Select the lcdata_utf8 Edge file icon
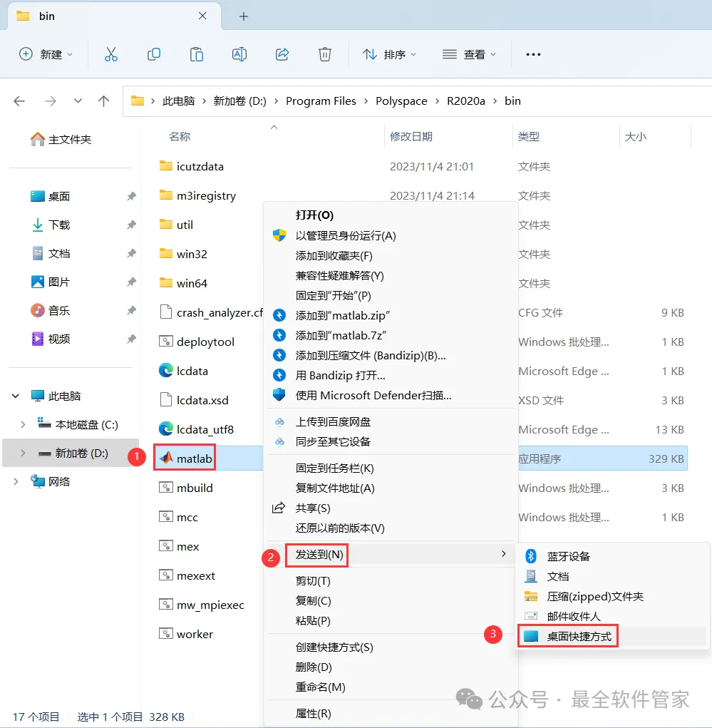Viewport: 712px width, 728px height. click(165, 429)
